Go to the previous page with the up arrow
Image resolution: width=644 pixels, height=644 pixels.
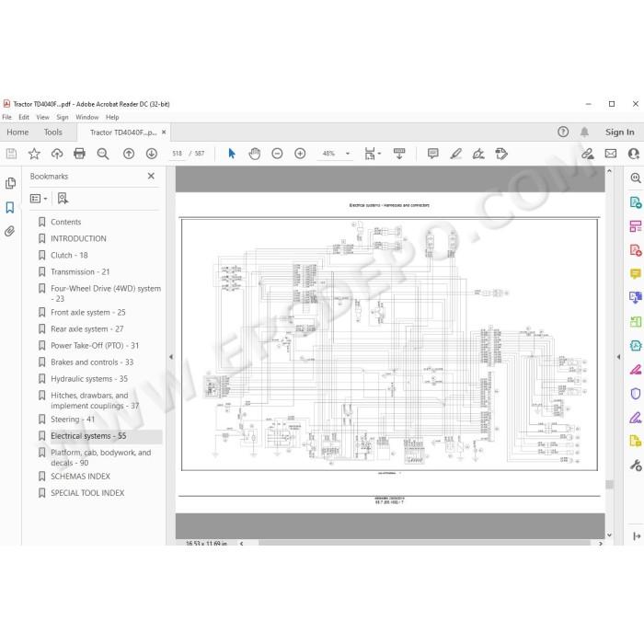tap(129, 154)
